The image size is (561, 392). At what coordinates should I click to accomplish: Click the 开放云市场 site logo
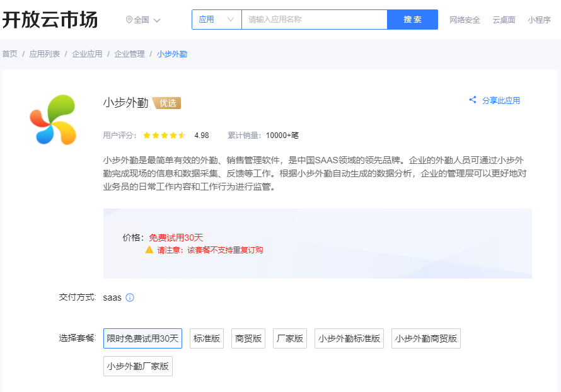coord(50,20)
